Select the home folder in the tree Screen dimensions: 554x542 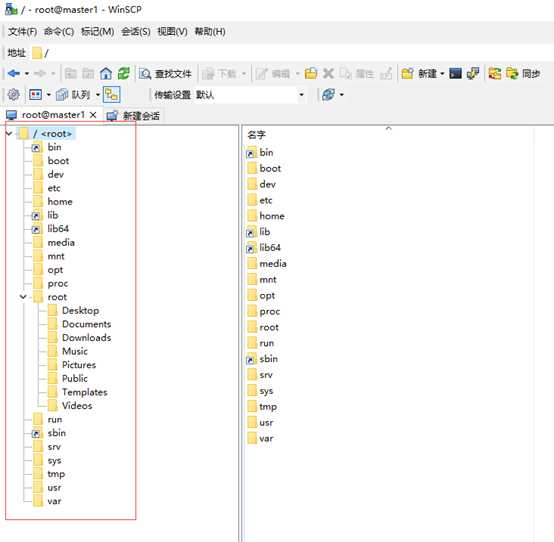coord(60,201)
